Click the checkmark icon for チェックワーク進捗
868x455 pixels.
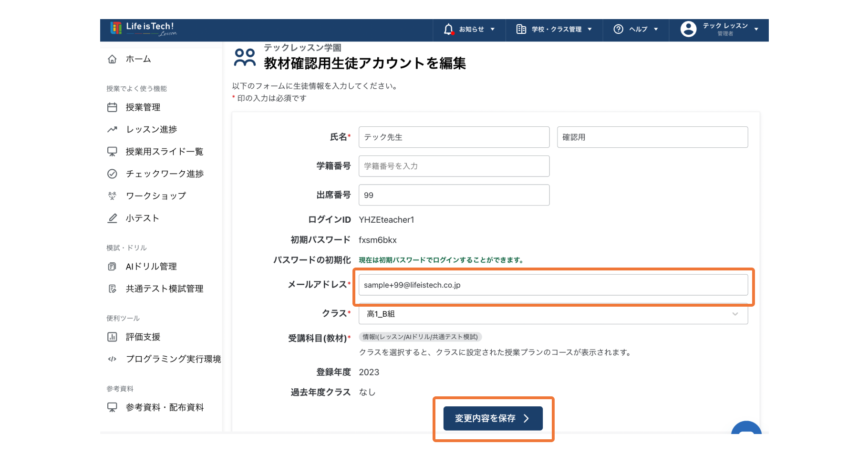[x=112, y=174]
